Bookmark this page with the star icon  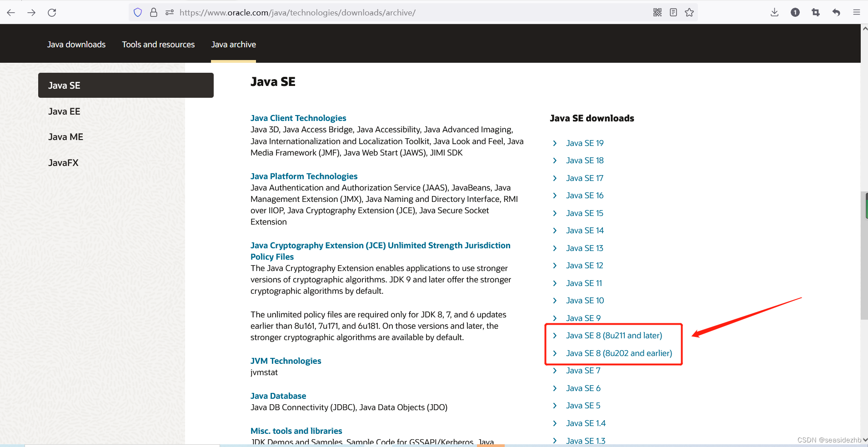point(689,12)
